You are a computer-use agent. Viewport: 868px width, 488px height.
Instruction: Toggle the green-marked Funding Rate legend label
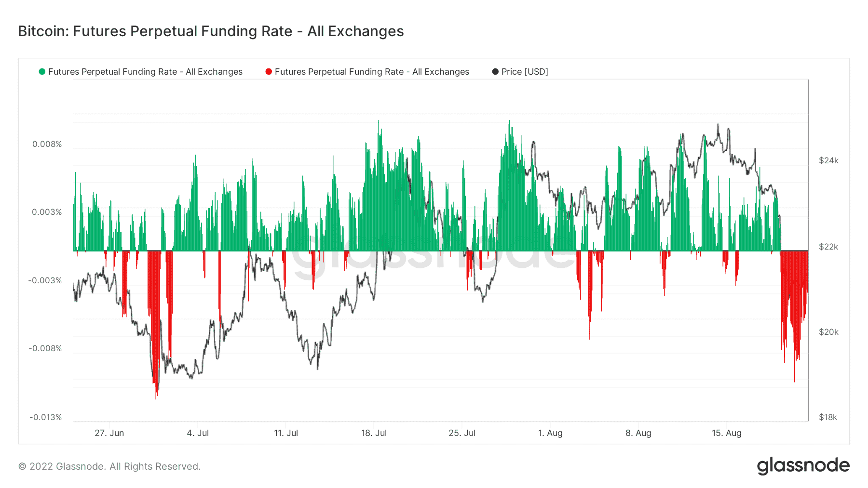(x=145, y=72)
